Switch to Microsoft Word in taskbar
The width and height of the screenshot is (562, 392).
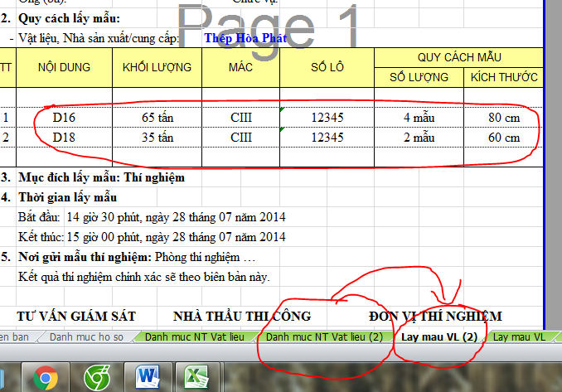(x=149, y=377)
